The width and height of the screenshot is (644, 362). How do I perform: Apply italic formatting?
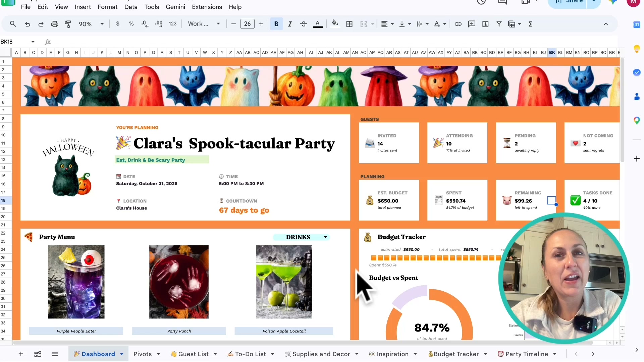[290, 24]
